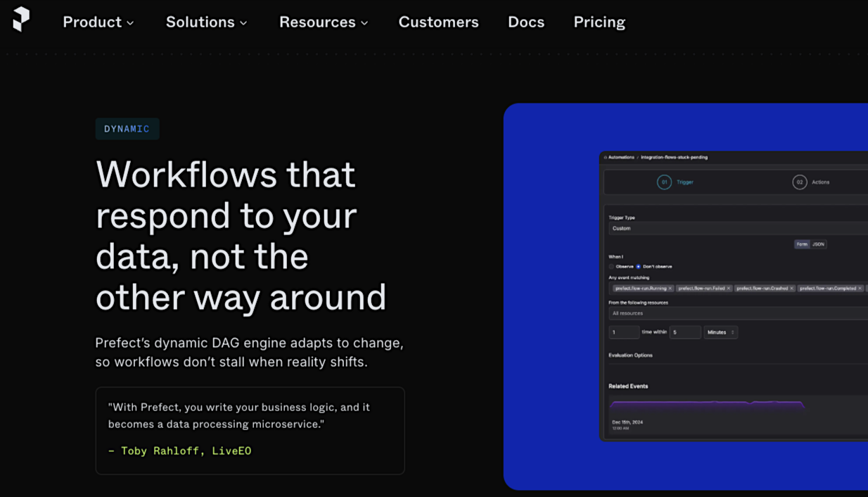Open the Docs link
The width and height of the screenshot is (868, 497).
click(526, 22)
